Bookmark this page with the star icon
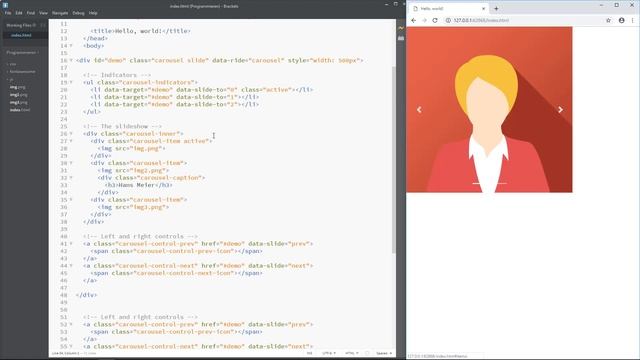Viewport: 640px width, 360px height. 608,20
